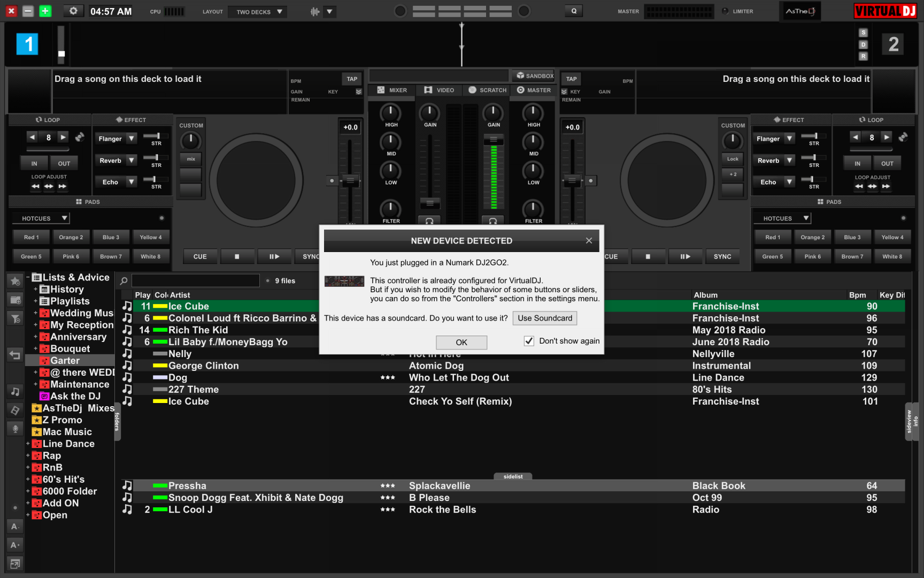
Task: Switch to the SCRATCH tab
Action: (x=487, y=90)
